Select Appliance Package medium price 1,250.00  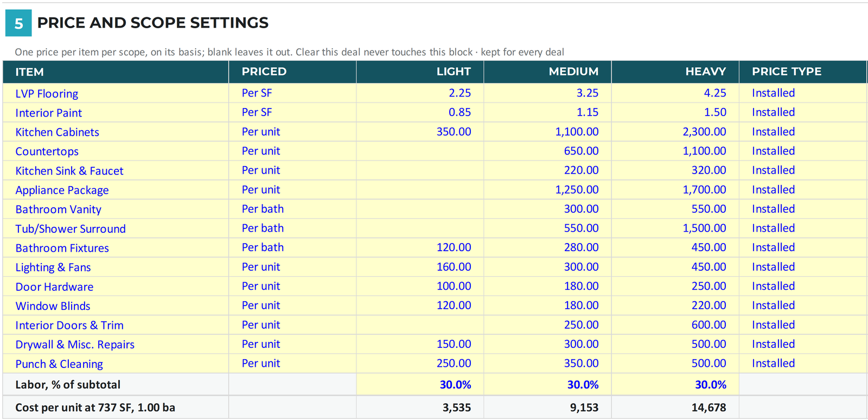click(x=547, y=190)
